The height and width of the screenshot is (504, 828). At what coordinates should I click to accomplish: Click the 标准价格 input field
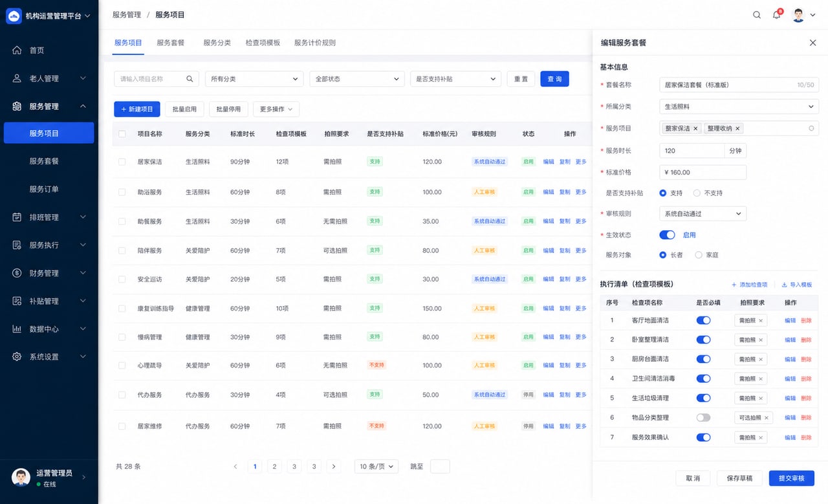coord(703,172)
